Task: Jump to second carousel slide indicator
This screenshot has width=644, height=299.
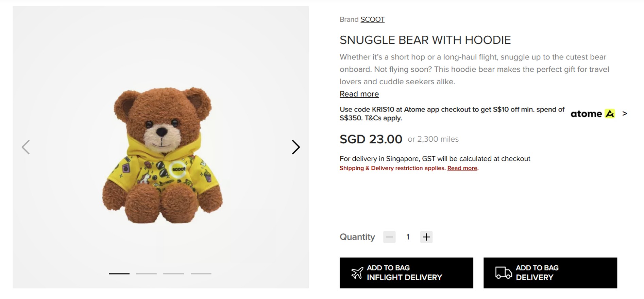Action: [146, 274]
